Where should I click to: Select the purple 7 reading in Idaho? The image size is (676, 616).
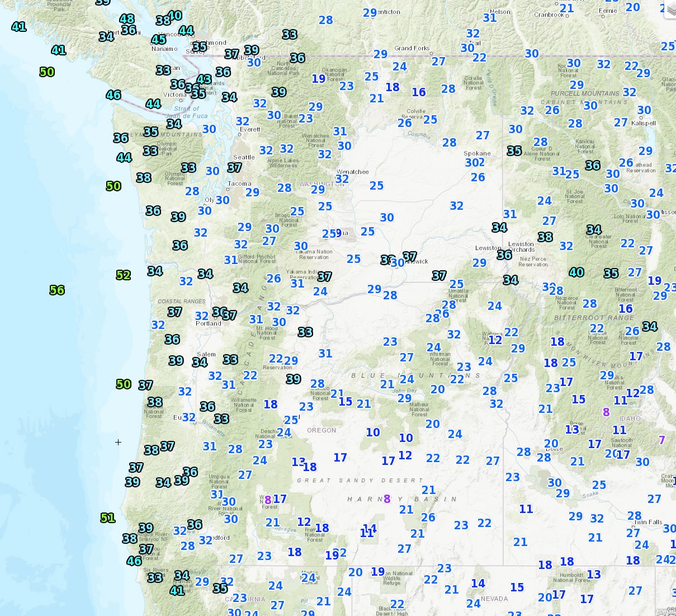tap(662, 440)
